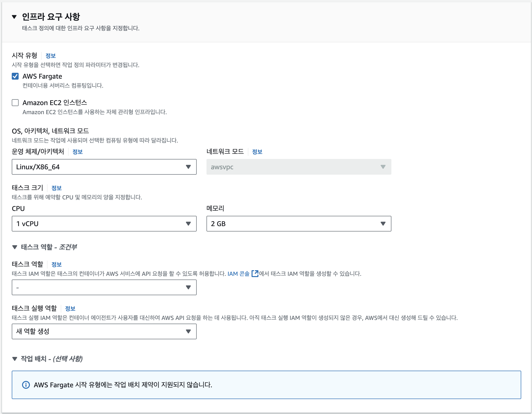Click the info icon in Fargate notice
Screen dimensions: 532x414
tap(26, 385)
